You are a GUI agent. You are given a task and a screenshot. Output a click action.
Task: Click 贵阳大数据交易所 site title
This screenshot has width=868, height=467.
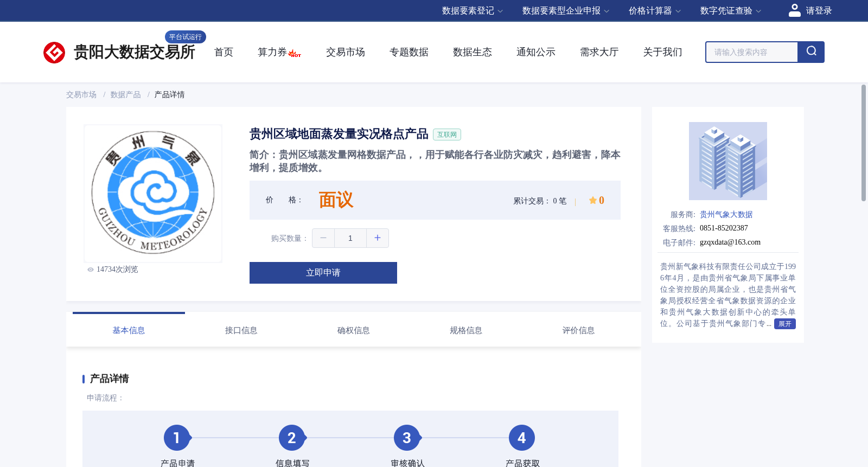[x=135, y=53]
